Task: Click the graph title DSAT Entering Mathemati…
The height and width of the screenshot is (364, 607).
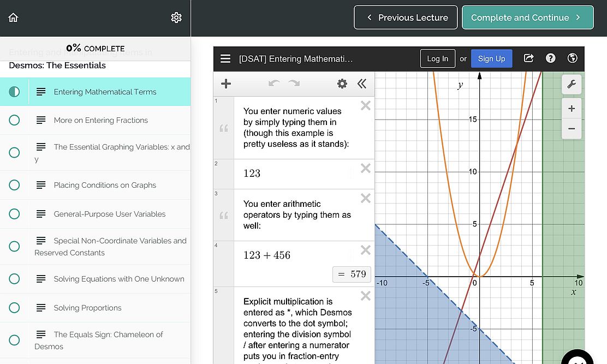Action: click(x=296, y=59)
